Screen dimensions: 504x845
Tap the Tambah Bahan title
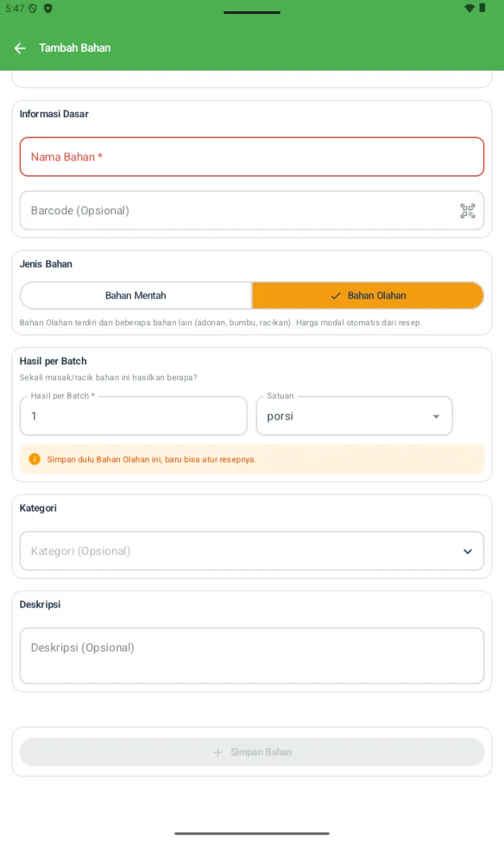point(75,48)
